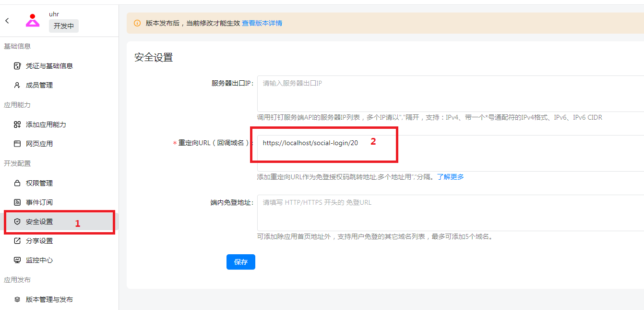The image size is (644, 310).
Task: Click the 监控中心 monitor icon
Action: (x=17, y=260)
